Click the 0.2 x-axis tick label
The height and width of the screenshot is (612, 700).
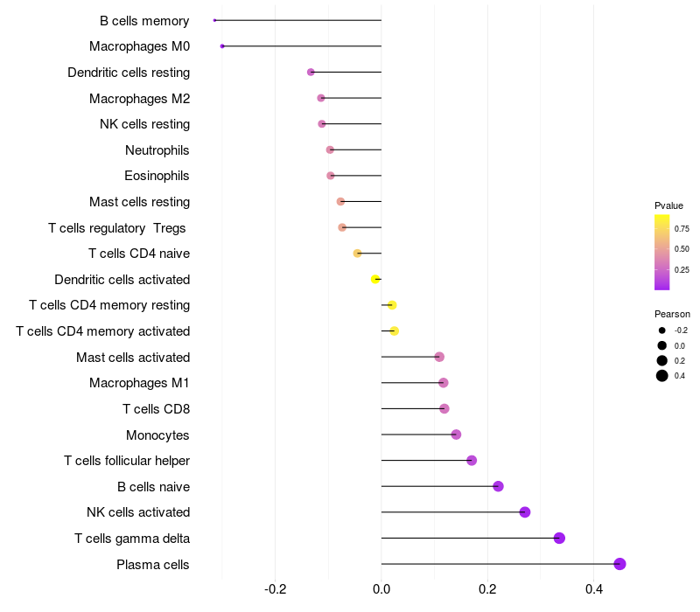pos(487,589)
